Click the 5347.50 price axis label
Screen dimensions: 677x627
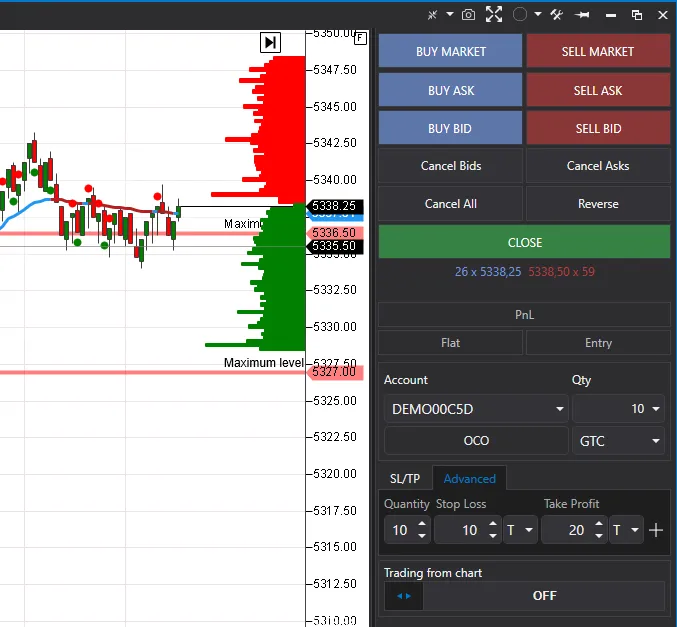[335, 70]
